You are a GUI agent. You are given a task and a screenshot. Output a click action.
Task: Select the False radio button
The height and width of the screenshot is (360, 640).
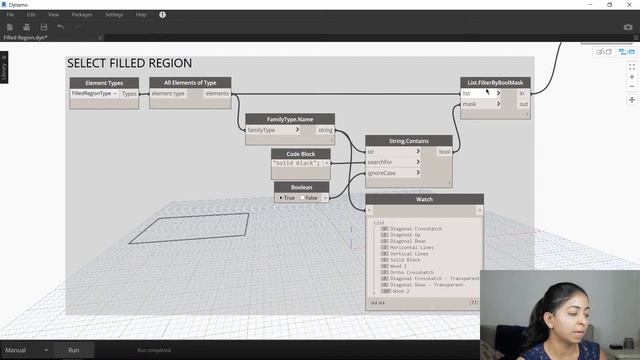point(302,198)
